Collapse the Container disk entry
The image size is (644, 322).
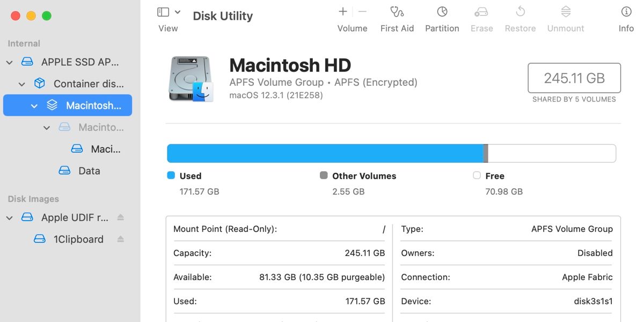click(21, 84)
